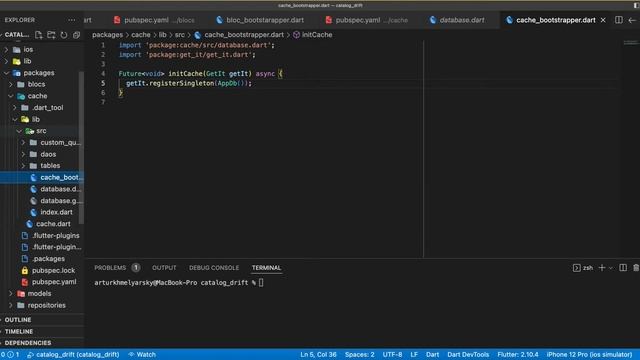Click the back arrow at top right of the editor
The width and height of the screenshot is (640, 360).
632,20
